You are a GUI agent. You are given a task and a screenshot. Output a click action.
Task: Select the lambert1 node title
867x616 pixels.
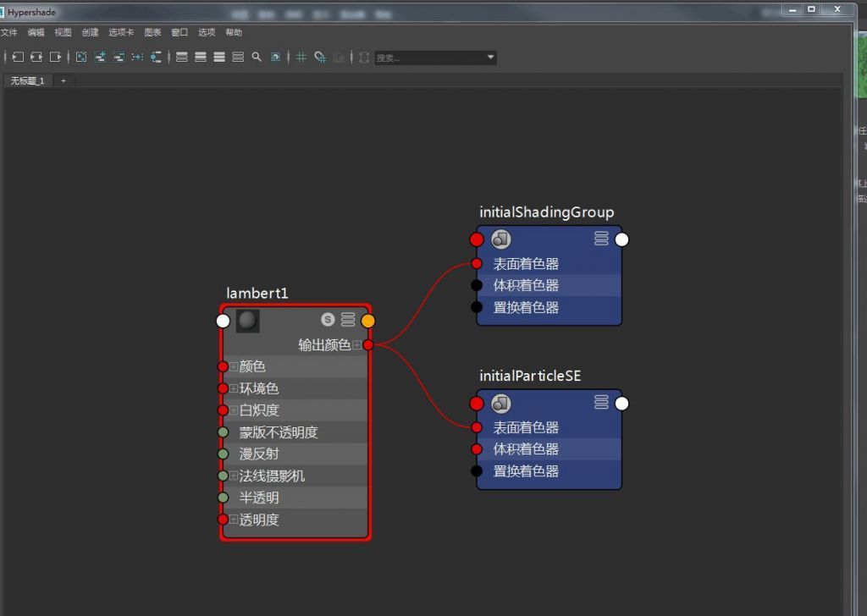click(x=257, y=293)
